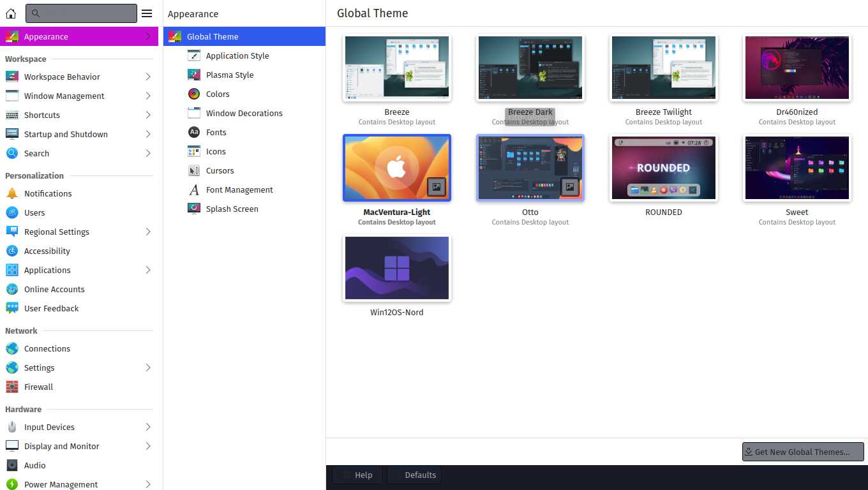Viewport: 868px width, 490px height.
Task: Expand Window Management using its chevron
Action: 148,96
